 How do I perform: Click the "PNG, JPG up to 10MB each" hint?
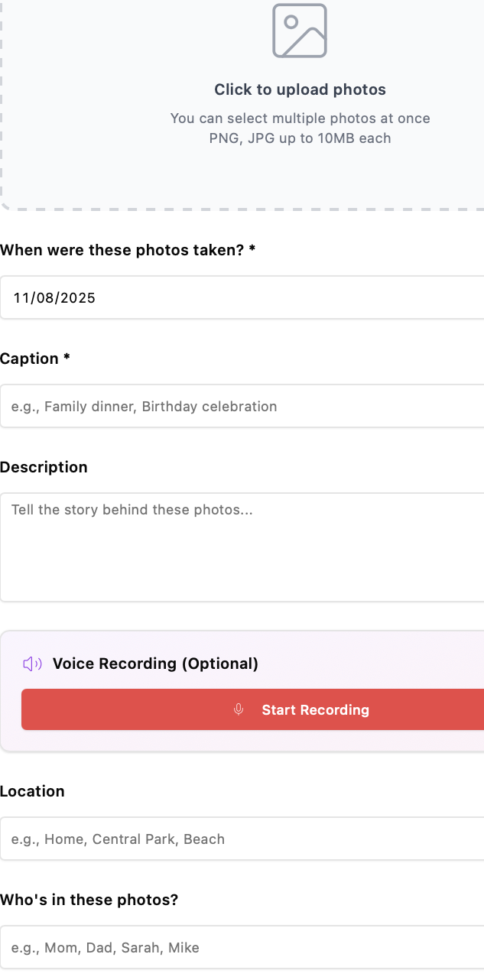[x=300, y=138]
